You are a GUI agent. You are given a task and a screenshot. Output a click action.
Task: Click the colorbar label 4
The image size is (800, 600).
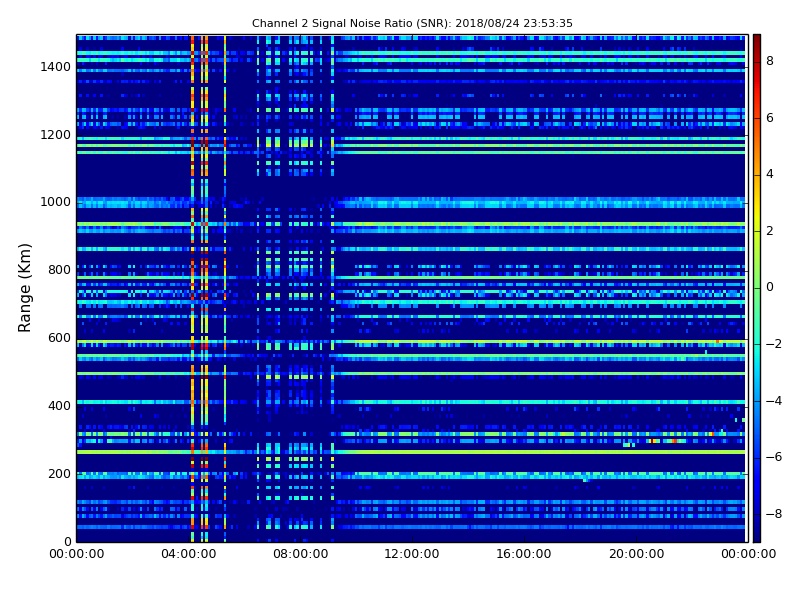pyautogui.click(x=770, y=174)
